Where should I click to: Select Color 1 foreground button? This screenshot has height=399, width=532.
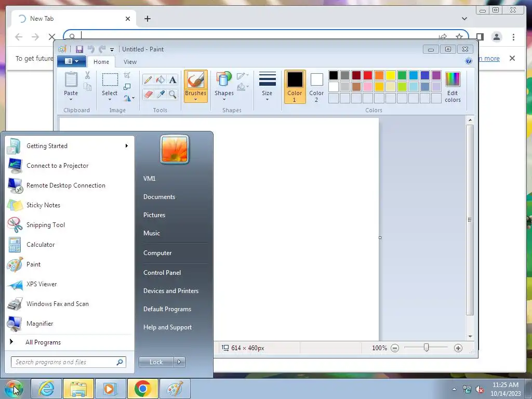[295, 87]
